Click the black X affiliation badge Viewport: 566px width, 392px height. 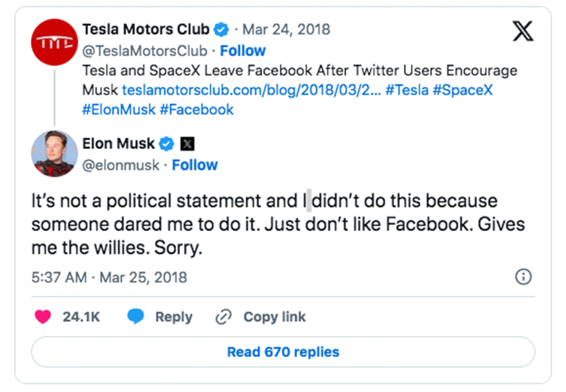click(187, 144)
